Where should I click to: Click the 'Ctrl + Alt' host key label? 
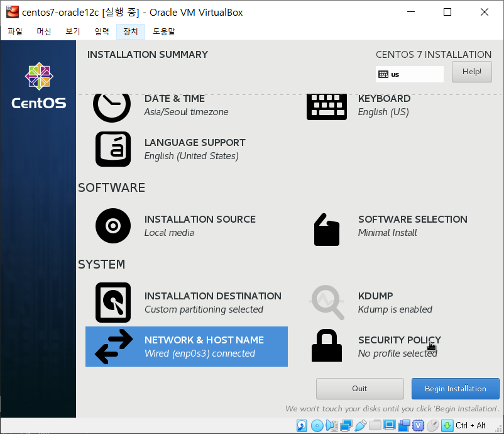click(471, 425)
